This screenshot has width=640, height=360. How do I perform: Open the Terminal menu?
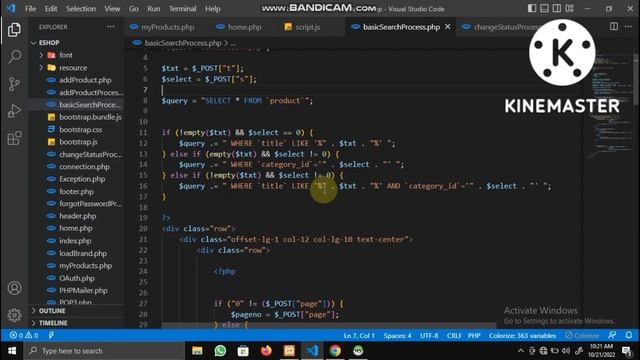coord(182,9)
